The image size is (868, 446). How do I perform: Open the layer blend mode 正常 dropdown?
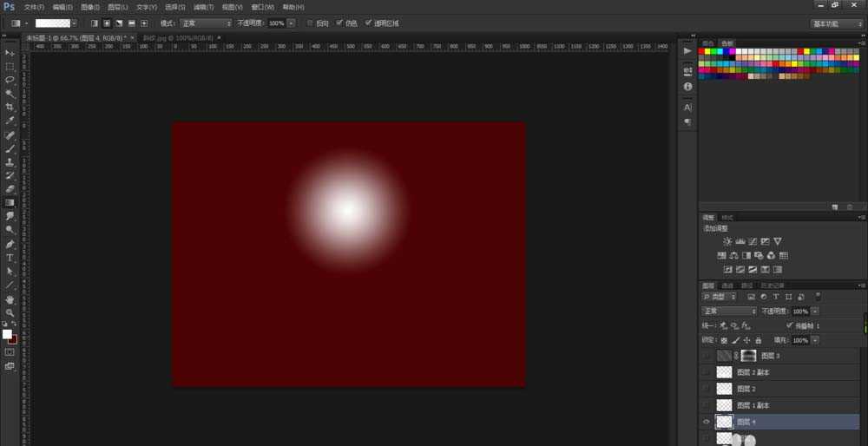click(728, 312)
